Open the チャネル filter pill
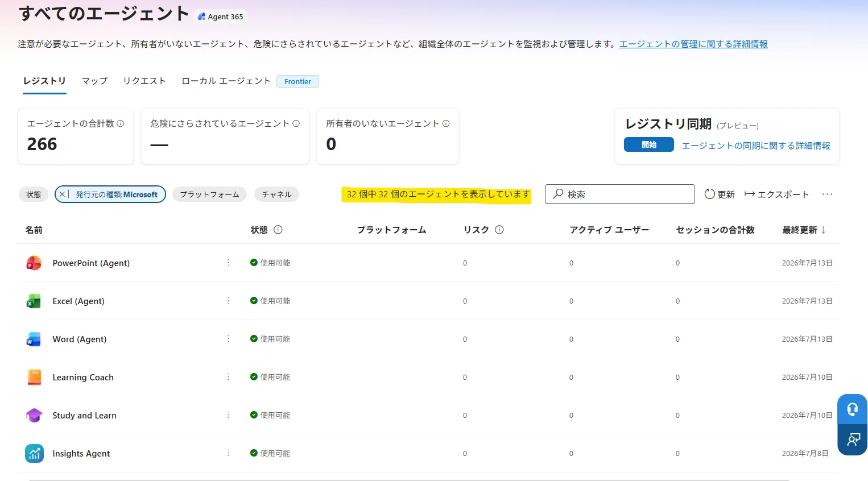The width and height of the screenshot is (868, 481). point(276,194)
